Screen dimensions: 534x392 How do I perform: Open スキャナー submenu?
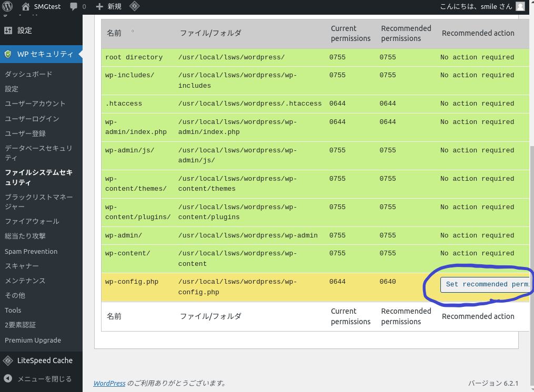[22, 266]
